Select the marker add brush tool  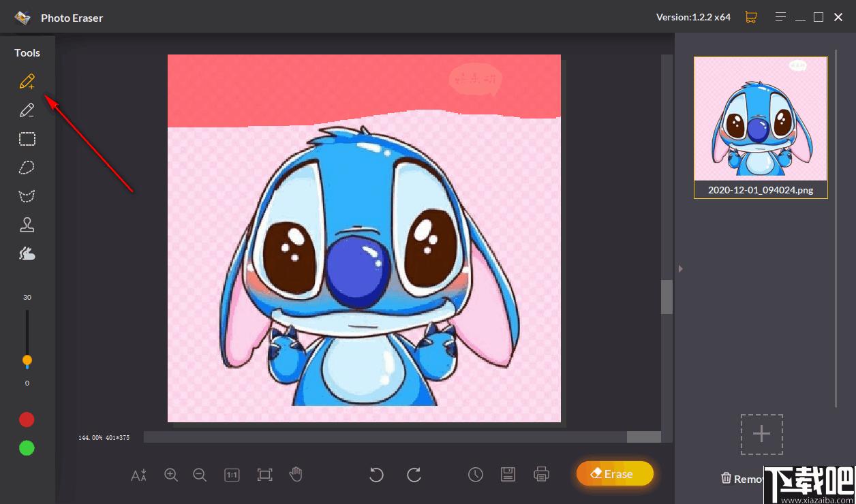point(27,82)
